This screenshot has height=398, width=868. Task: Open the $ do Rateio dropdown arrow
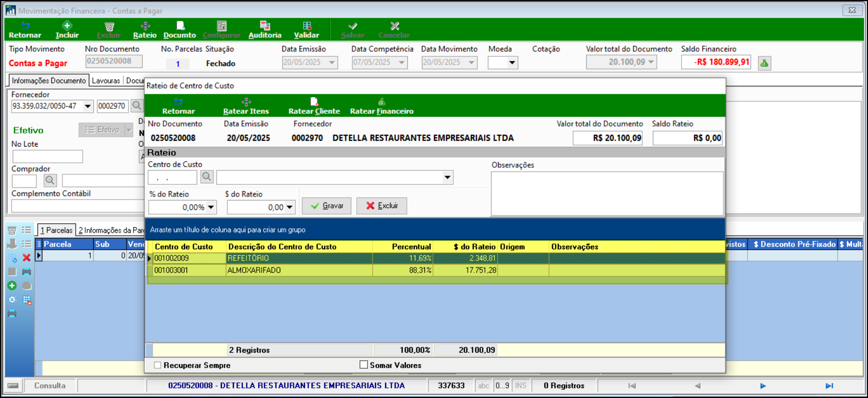tap(289, 207)
